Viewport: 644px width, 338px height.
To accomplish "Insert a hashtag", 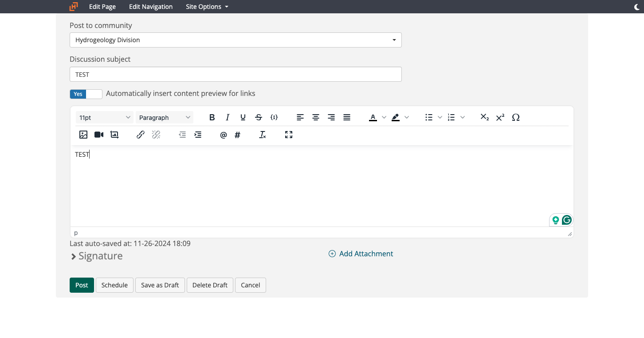I will pyautogui.click(x=238, y=135).
